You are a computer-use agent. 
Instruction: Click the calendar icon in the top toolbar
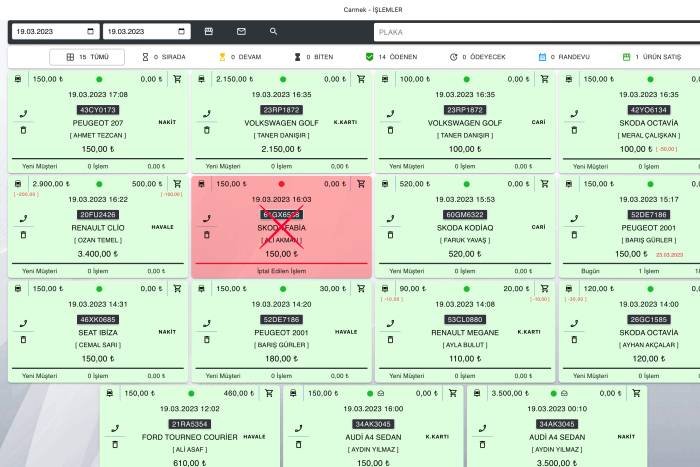(x=209, y=32)
